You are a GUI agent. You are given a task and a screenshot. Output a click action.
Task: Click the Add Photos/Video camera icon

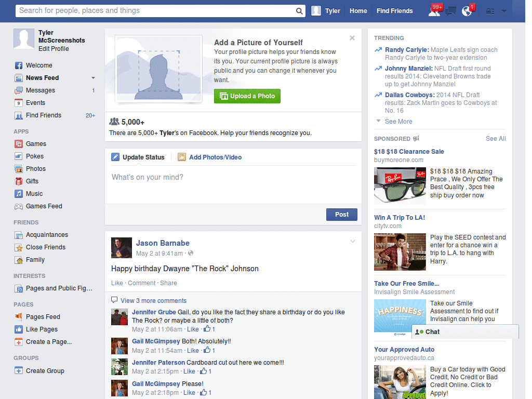pyautogui.click(x=182, y=156)
